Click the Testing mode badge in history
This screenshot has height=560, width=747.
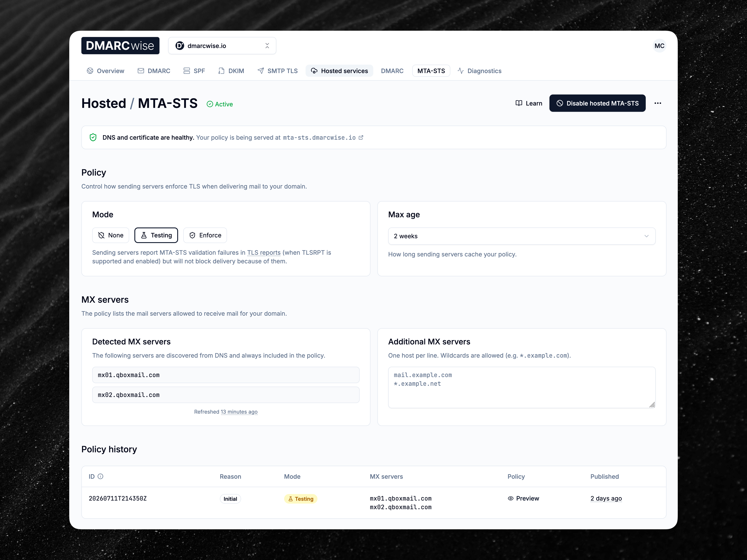(301, 499)
